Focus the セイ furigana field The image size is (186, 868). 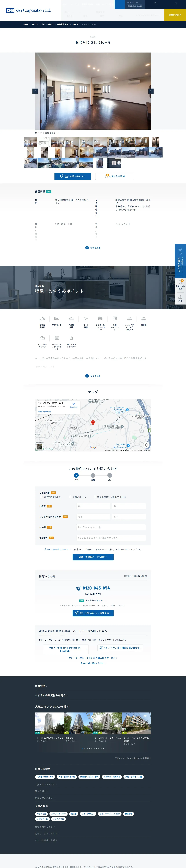point(93,517)
